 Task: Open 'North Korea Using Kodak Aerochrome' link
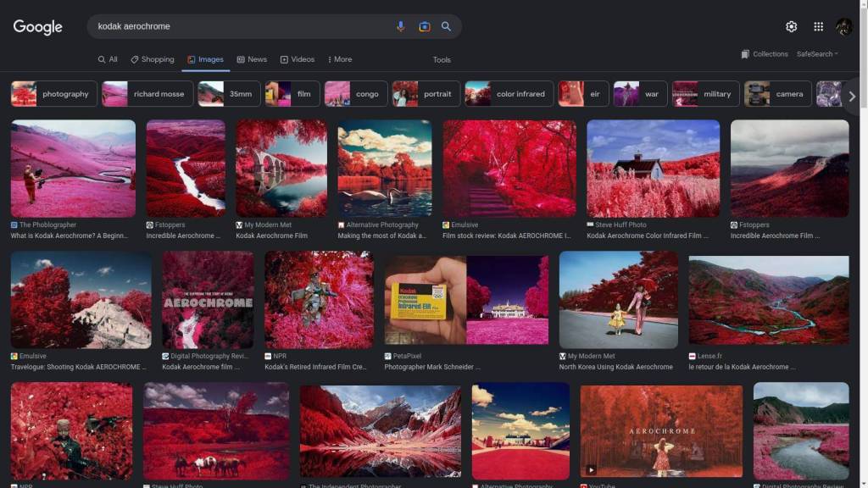(x=616, y=367)
